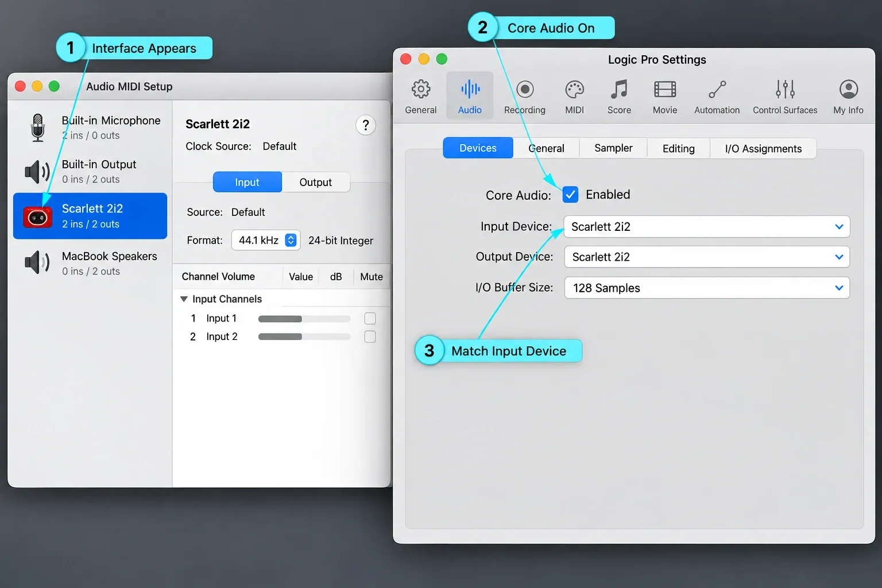Image resolution: width=882 pixels, height=588 pixels.
Task: Close the Logic Pro Settings window
Action: [x=406, y=59]
